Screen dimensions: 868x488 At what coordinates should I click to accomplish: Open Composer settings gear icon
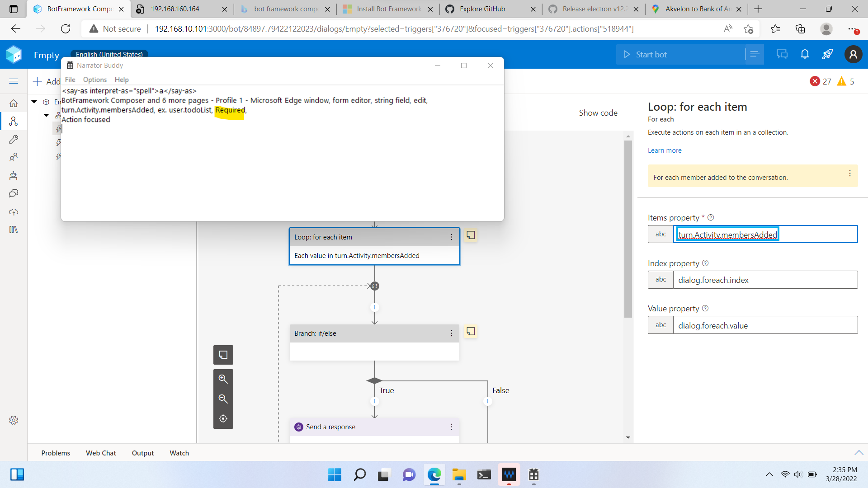(x=14, y=420)
